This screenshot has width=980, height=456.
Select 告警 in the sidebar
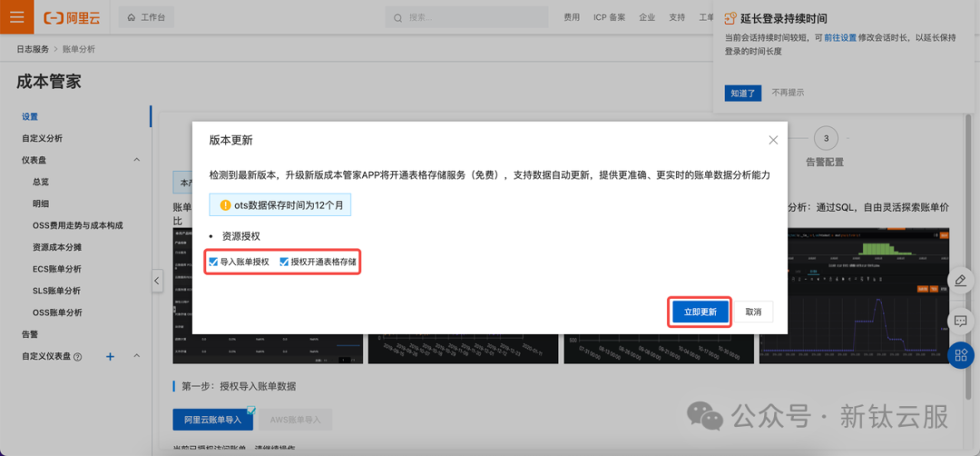pyautogui.click(x=30, y=334)
